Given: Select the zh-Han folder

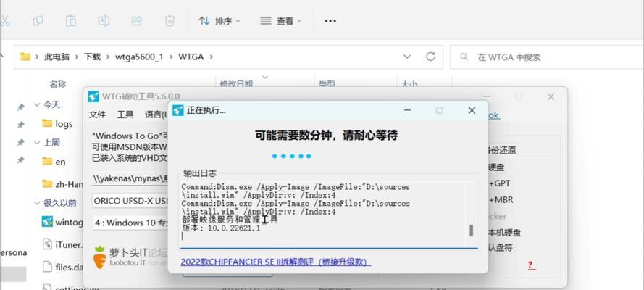Looking at the screenshot, I should (x=62, y=183).
